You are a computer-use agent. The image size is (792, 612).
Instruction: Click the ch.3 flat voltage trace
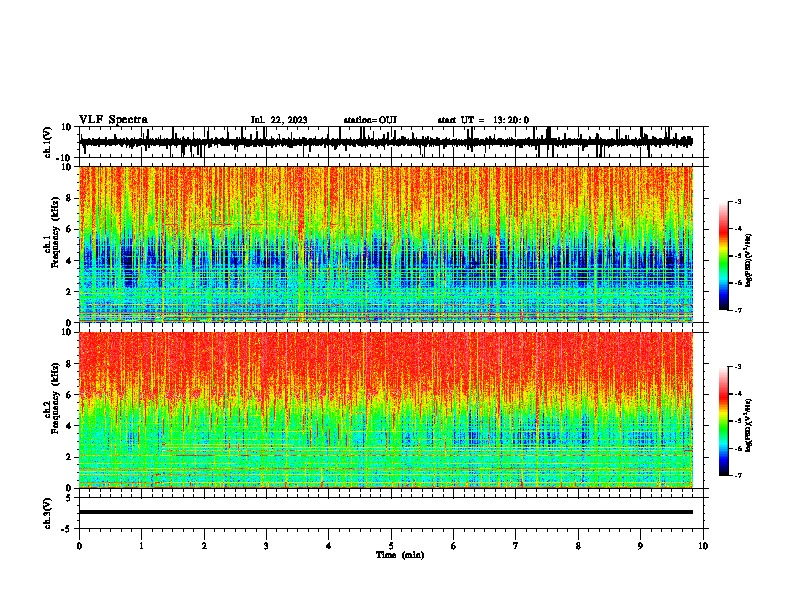(x=386, y=512)
